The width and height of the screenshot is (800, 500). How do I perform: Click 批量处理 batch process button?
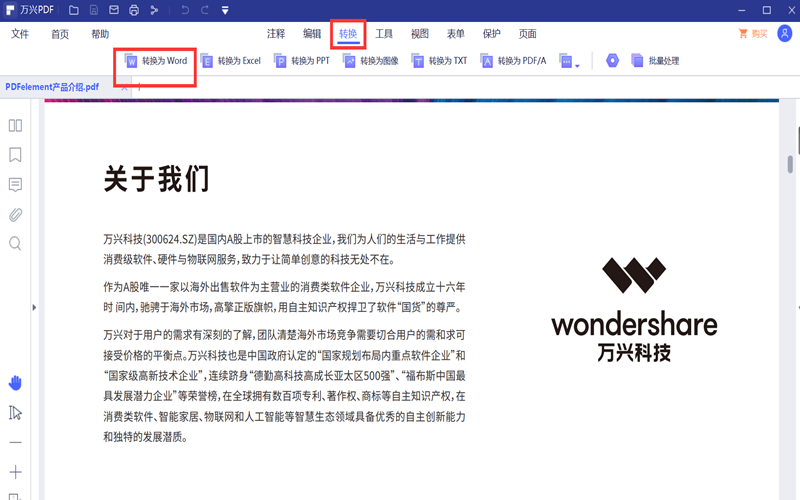(653, 61)
